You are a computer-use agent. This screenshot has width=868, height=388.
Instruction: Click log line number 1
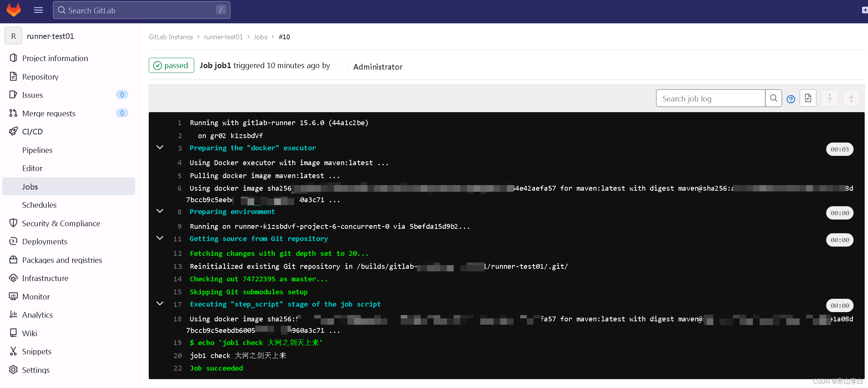[179, 123]
